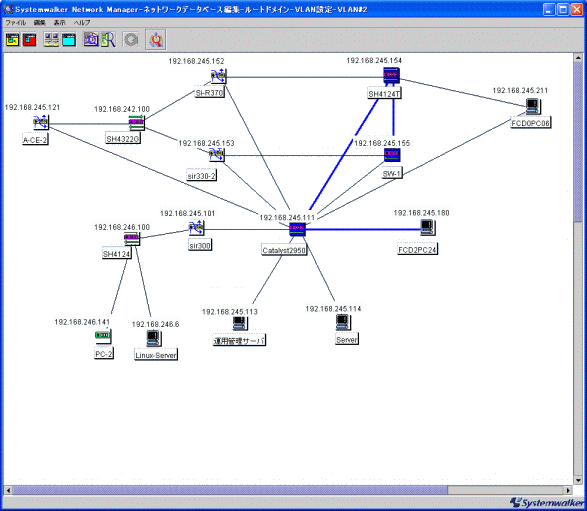Click the red window toolbar icon
This screenshot has width=587, height=511.
(x=29, y=40)
